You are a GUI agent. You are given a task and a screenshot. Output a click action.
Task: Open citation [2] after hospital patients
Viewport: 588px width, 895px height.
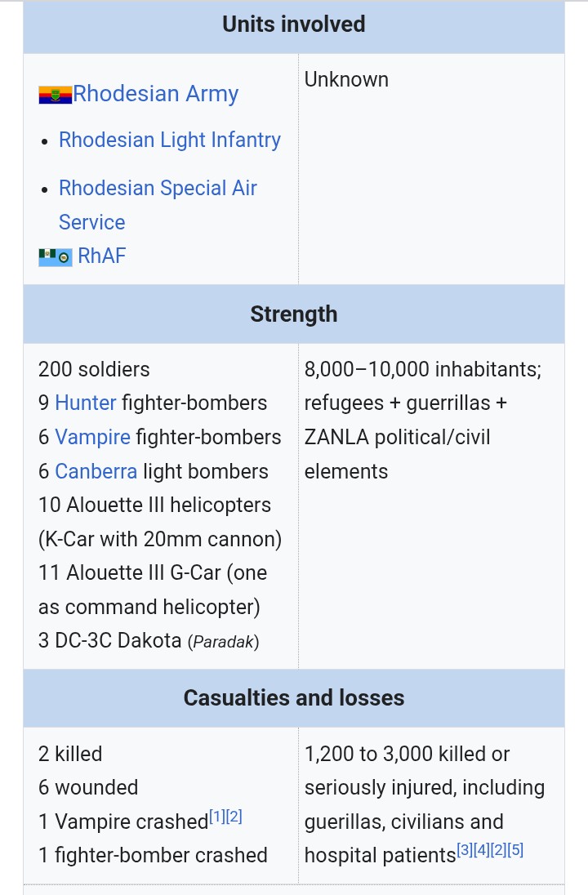(x=498, y=850)
